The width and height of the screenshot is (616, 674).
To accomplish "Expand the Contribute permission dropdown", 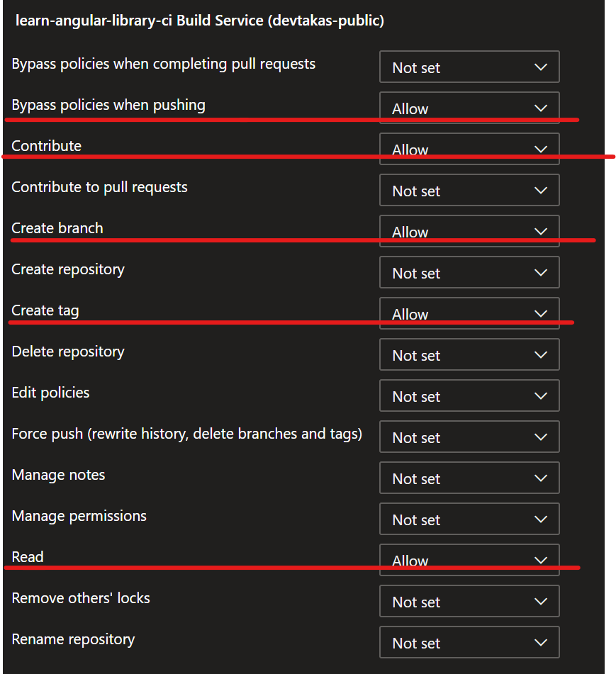I will tap(469, 149).
